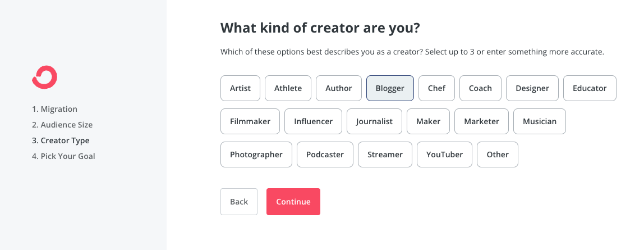Choose the Designer creator type
The width and height of the screenshot is (644, 250).
click(x=532, y=88)
